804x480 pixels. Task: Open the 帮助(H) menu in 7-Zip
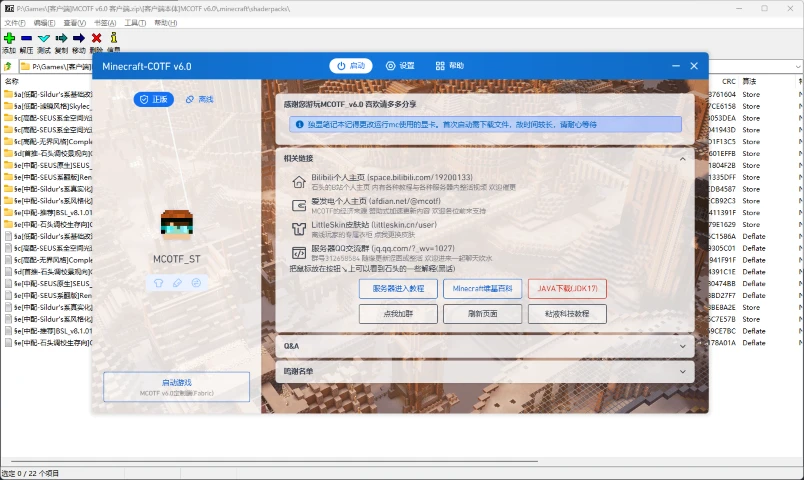[x=166, y=23]
